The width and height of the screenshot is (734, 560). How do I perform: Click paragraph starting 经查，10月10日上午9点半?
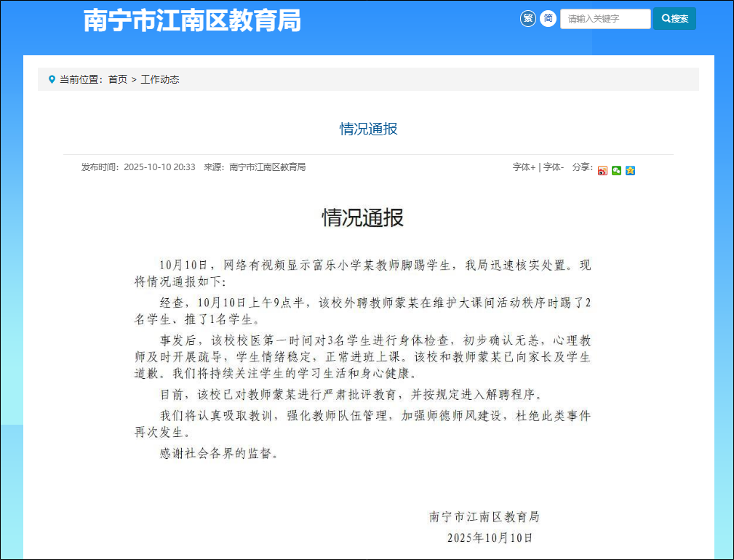363,311
